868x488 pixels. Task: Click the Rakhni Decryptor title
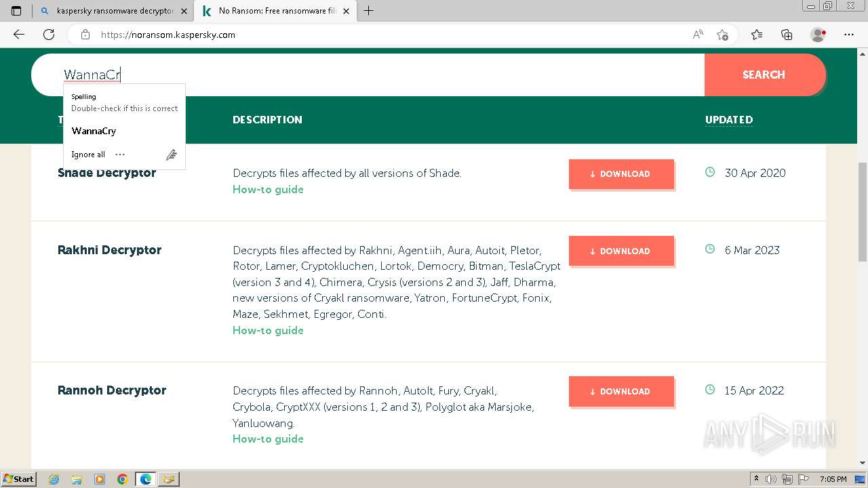(x=109, y=250)
